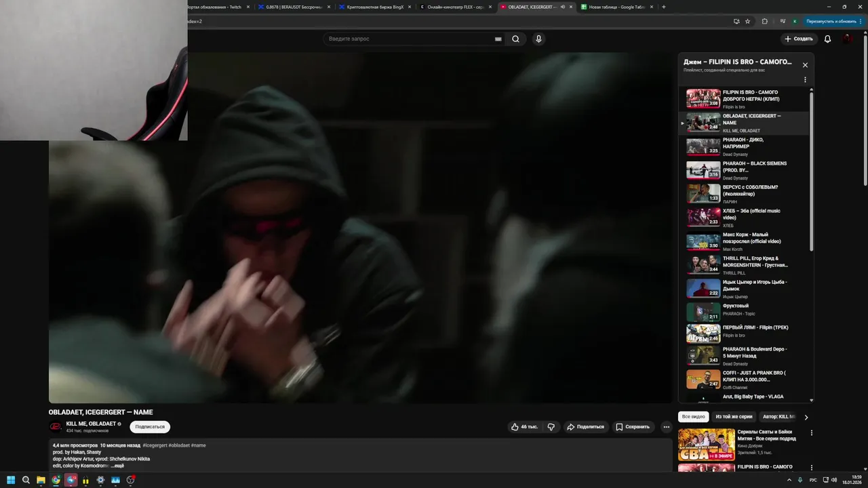The width and height of the screenshot is (868, 488).
Task: Switch to BERAUSDT BingX browser tab
Action: tap(296, 7)
